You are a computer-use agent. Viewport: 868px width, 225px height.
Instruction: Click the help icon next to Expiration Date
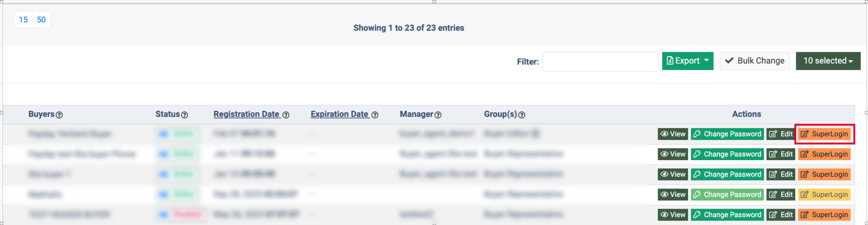coord(375,115)
